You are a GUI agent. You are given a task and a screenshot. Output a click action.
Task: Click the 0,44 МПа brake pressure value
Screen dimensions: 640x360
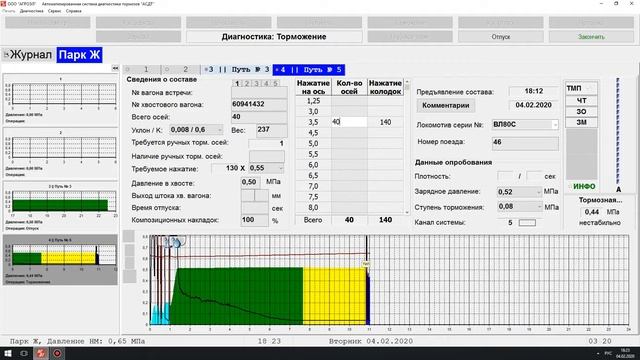(x=591, y=212)
